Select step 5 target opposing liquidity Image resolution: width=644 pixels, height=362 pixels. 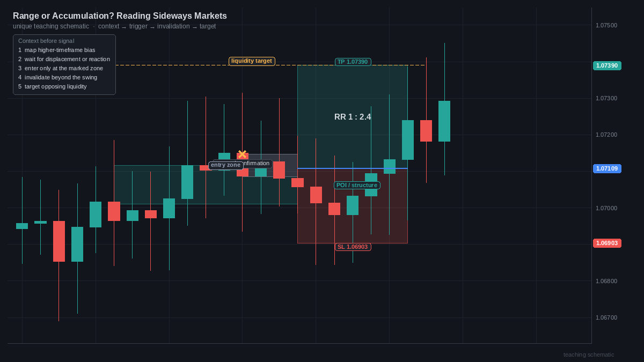(53, 86)
